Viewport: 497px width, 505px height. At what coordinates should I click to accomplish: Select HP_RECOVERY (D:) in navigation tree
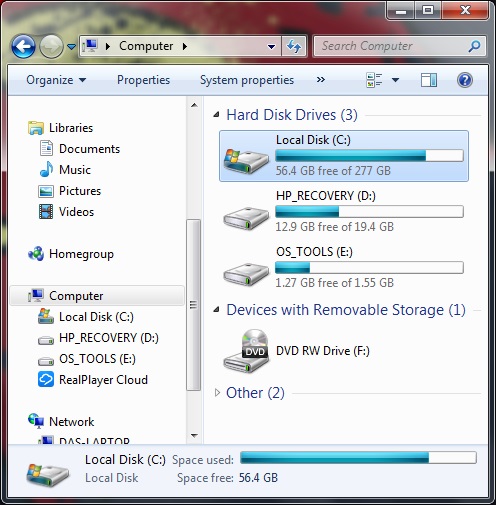point(109,338)
